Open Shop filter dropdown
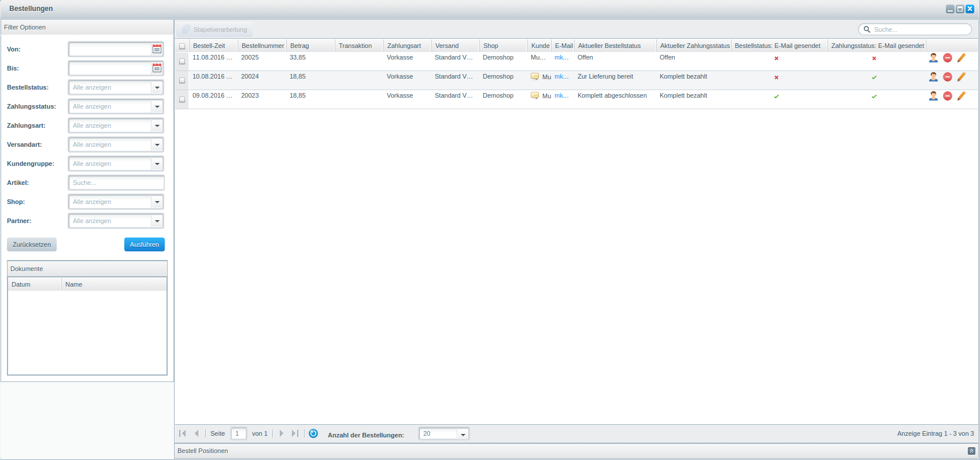Screen dimensions: 980x460 tap(157, 202)
